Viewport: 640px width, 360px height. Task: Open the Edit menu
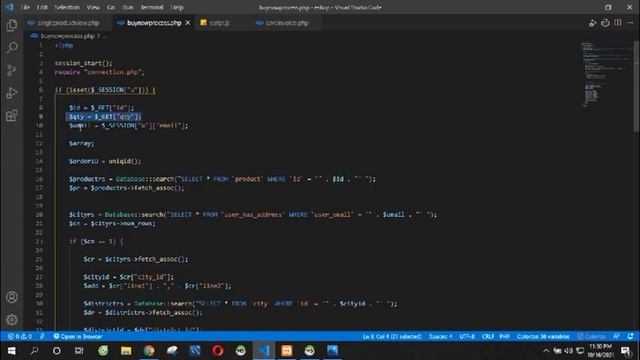coord(42,7)
